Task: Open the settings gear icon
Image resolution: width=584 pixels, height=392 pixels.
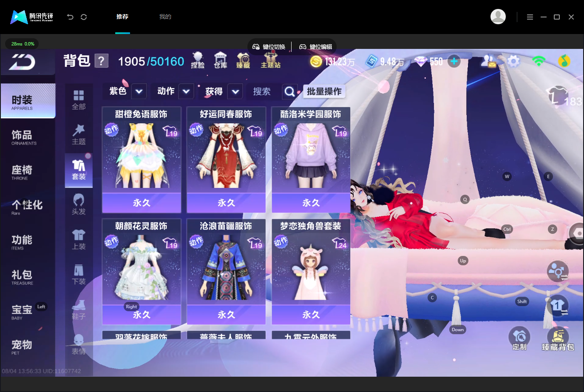Action: [x=513, y=62]
